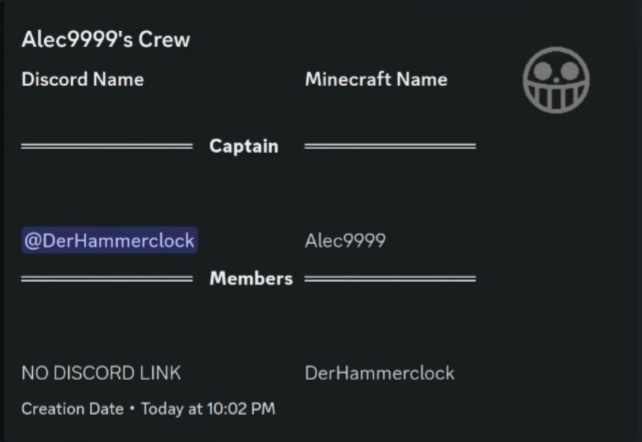
Task: Click the Creation Date footer label
Action: [71, 408]
